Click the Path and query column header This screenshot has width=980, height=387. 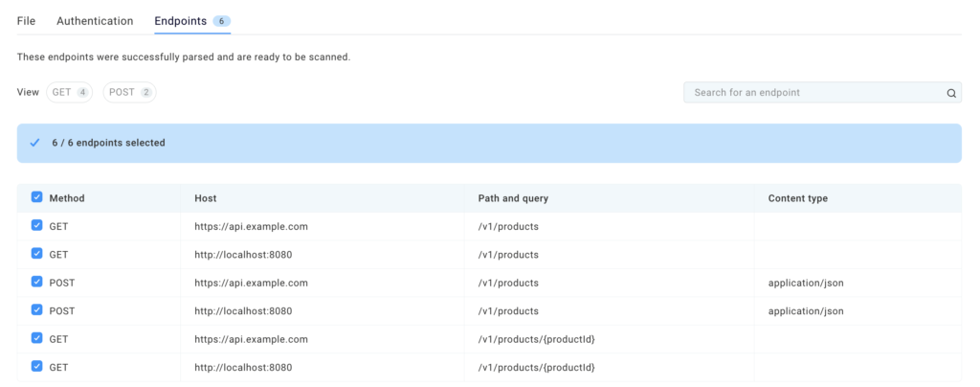tap(513, 198)
